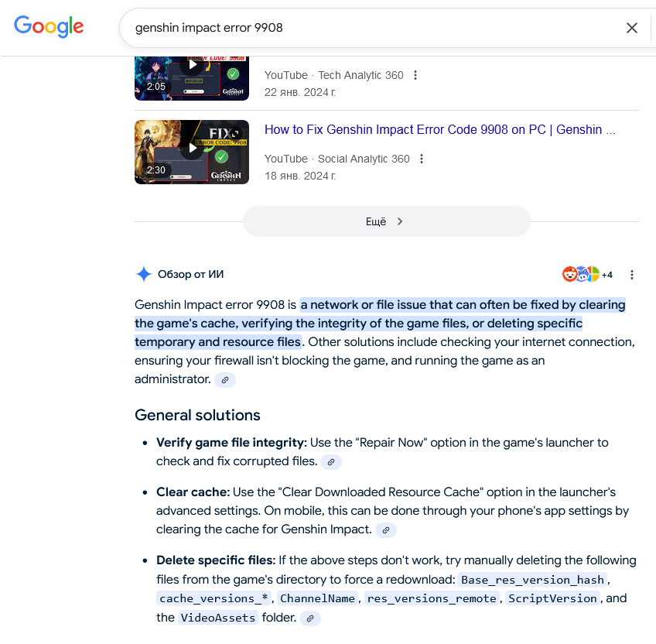Click the 'Base_res_version_hash' code text
The image size is (656, 644).
point(532,580)
